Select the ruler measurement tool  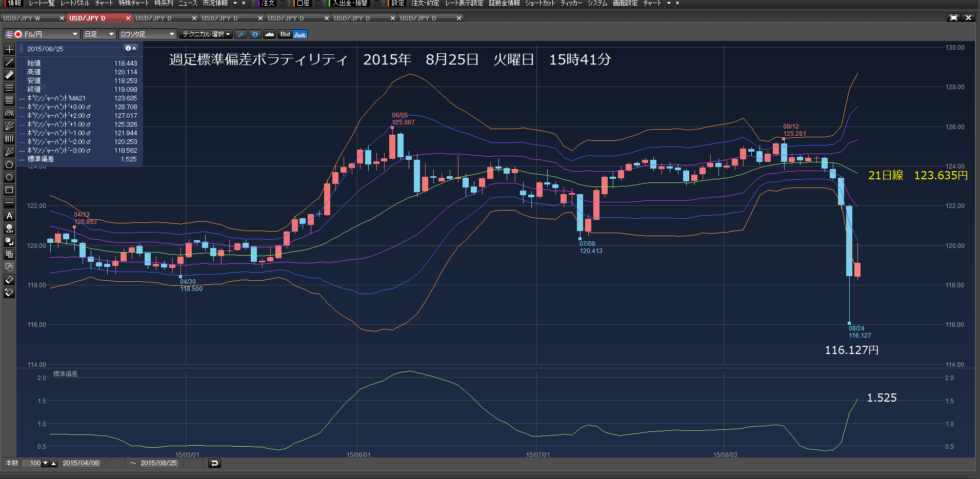pos(9,75)
